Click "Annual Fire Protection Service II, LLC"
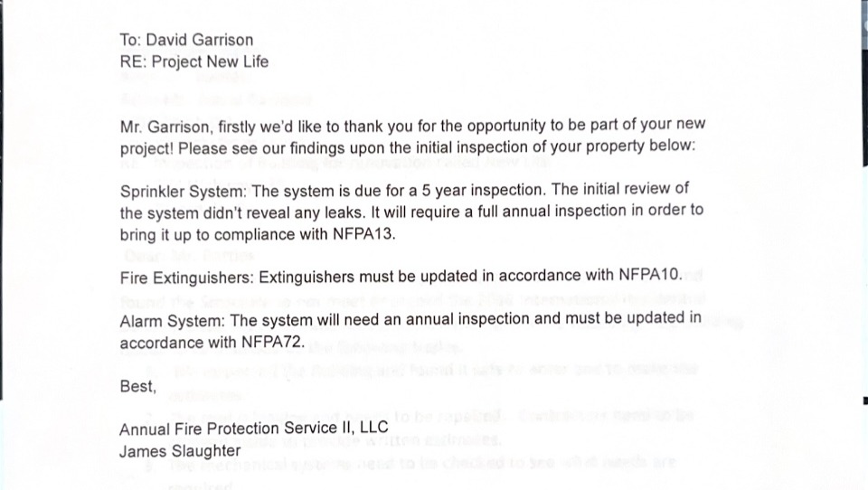Viewport: 868px width, 490px height. click(x=254, y=429)
